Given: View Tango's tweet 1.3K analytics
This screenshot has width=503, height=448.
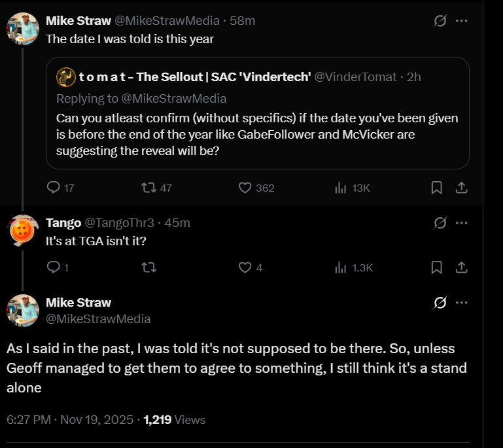Looking at the screenshot, I should click(341, 267).
